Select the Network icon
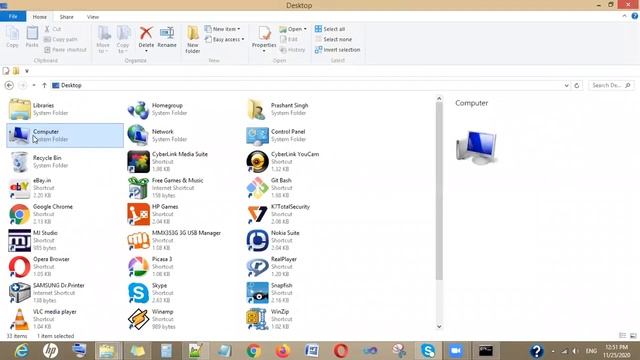Screen dimensions: 640x360 tap(138, 136)
